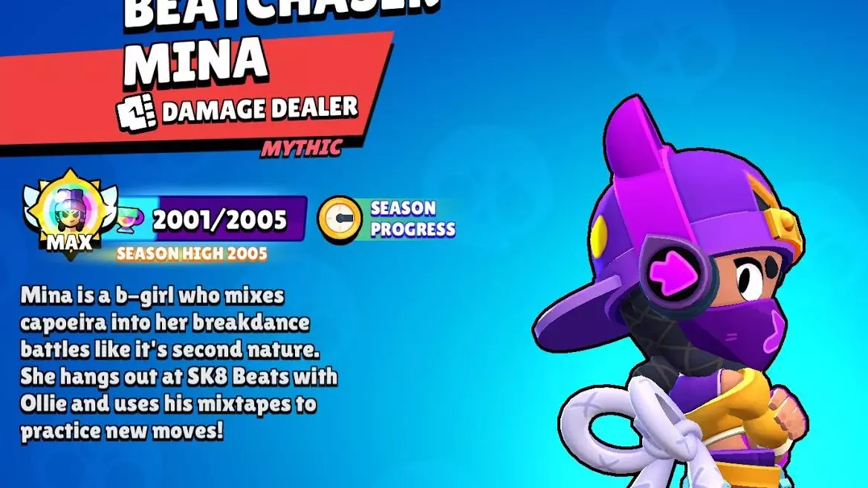Screen dimensions: 868x488
Task: Tap the orange buckle on Mina's cap
Action: [x=780, y=221]
